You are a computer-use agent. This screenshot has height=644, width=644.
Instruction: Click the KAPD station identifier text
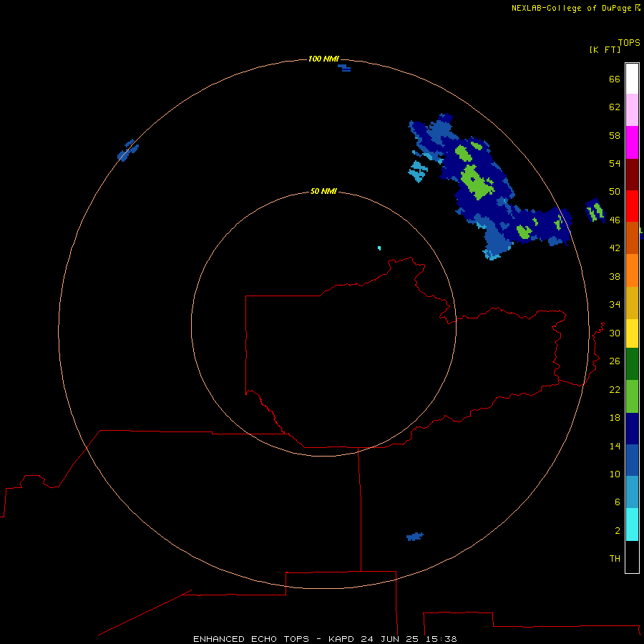[x=343, y=639]
